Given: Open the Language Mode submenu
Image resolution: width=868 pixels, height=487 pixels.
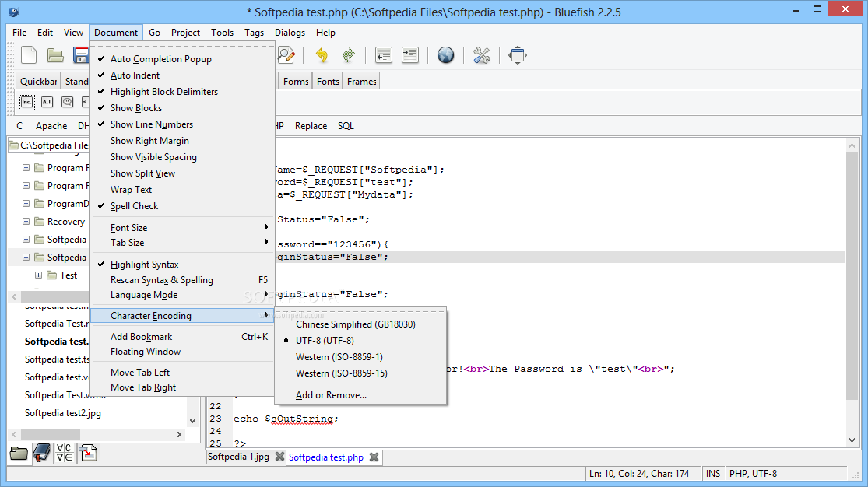Looking at the screenshot, I should click(x=182, y=295).
